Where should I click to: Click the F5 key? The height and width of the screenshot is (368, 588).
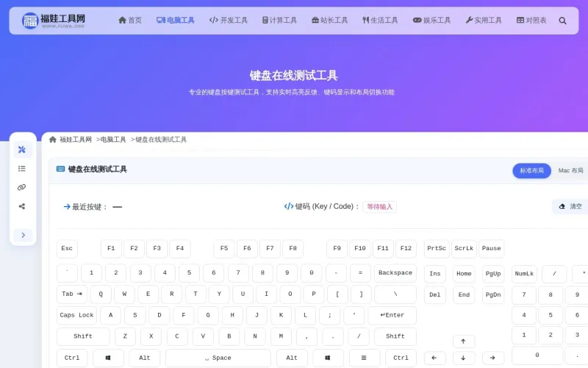224,249
